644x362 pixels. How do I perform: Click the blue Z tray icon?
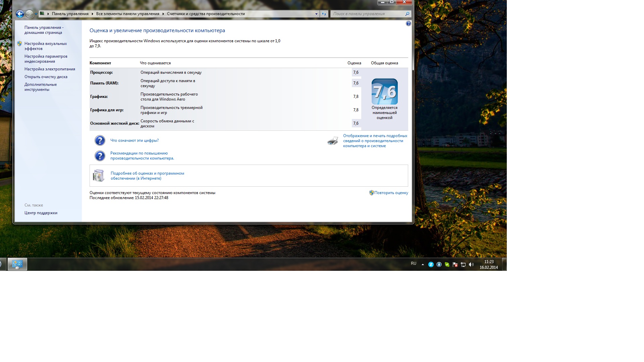click(431, 264)
